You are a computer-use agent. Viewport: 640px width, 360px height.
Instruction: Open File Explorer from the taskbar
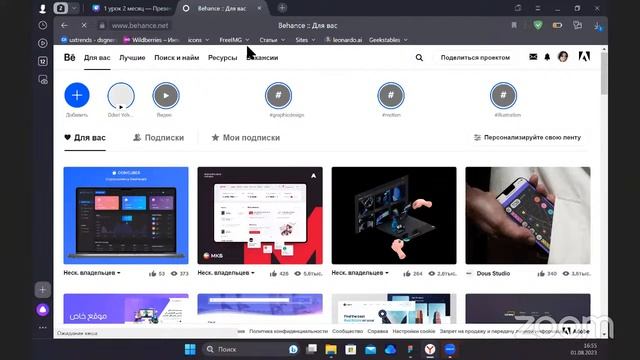pyautogui.click(x=331, y=349)
